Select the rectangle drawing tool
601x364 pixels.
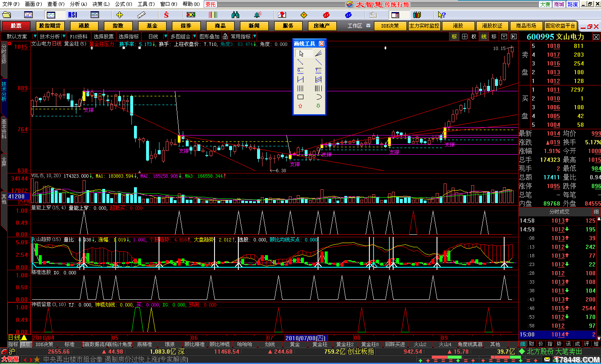point(300,97)
